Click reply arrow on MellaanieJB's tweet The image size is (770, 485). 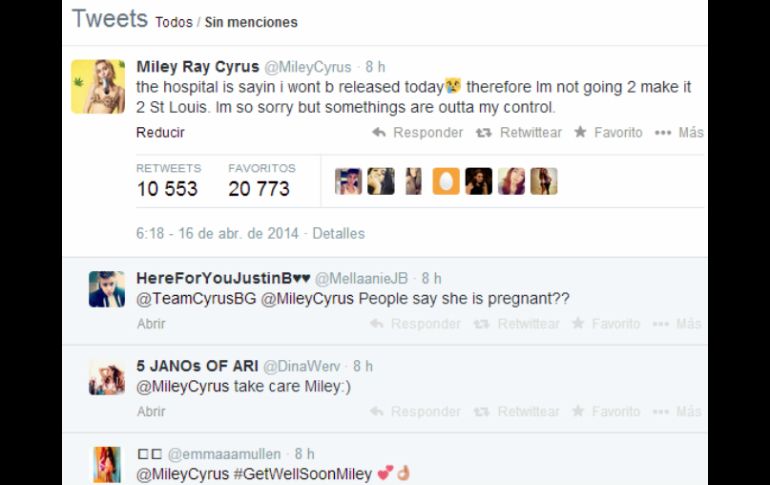tap(377, 323)
